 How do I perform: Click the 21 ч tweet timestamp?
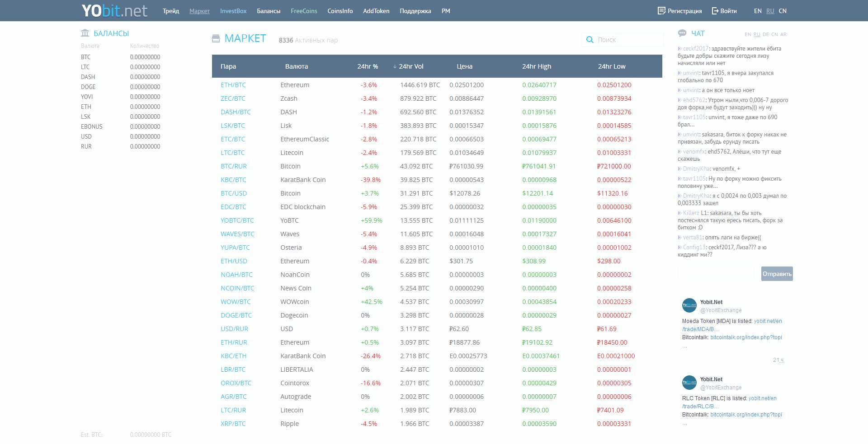pyautogui.click(x=778, y=360)
